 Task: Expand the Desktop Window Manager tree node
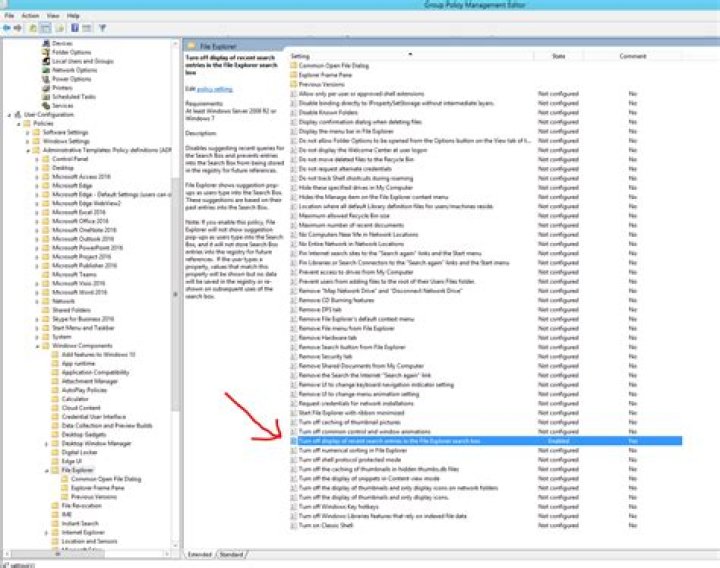46,444
